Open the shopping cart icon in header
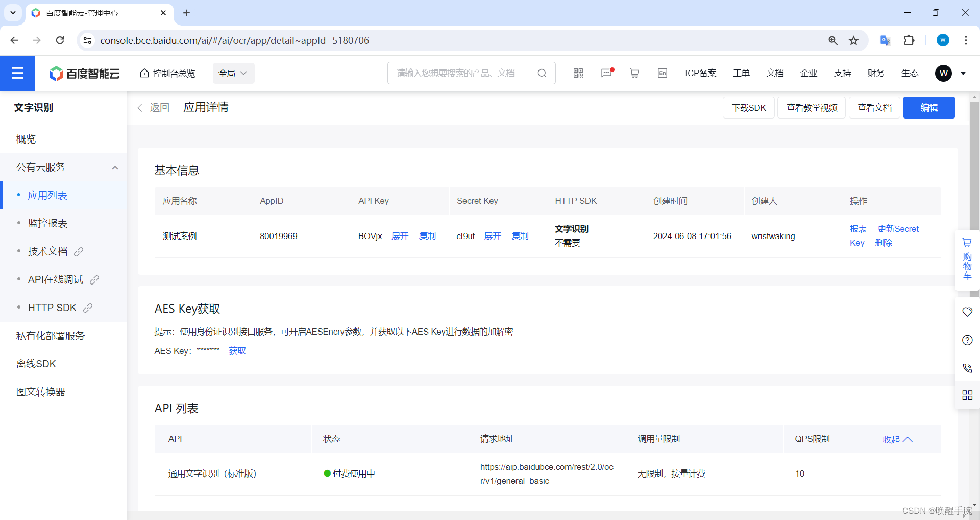 click(x=634, y=73)
